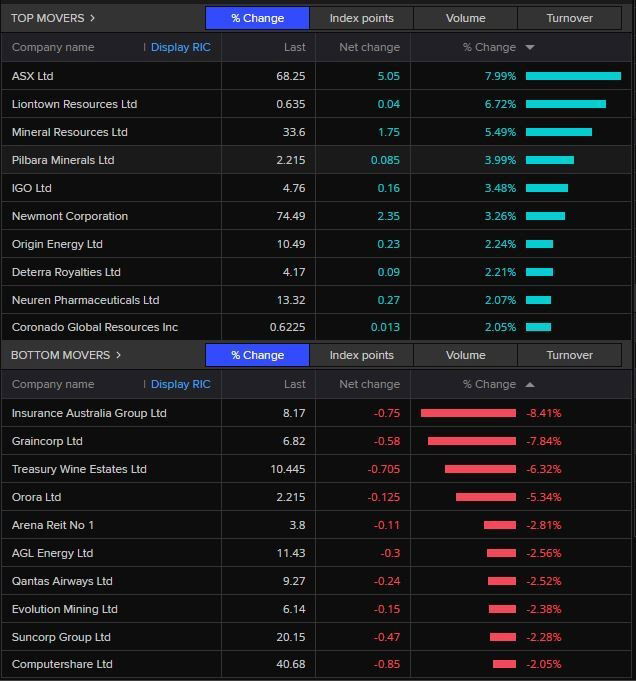Viewport: 636px width, 681px height.
Task: Sort Top Movers by Net change column
Action: click(369, 47)
